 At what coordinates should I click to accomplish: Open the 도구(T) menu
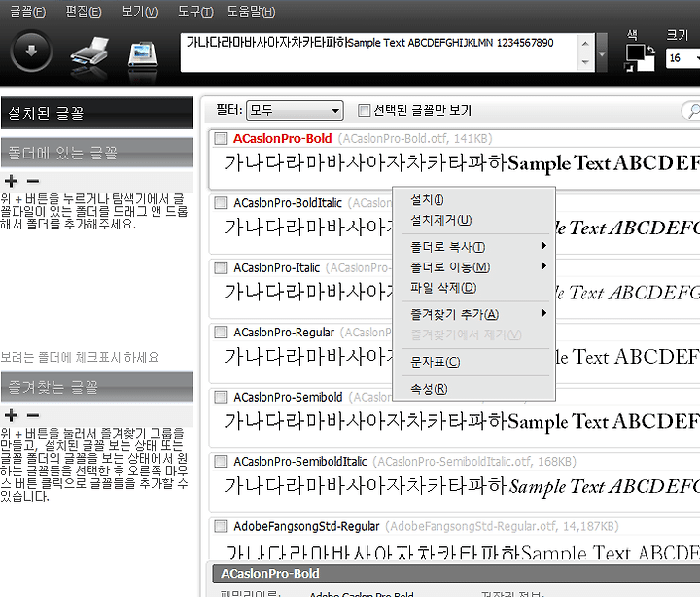[x=195, y=11]
